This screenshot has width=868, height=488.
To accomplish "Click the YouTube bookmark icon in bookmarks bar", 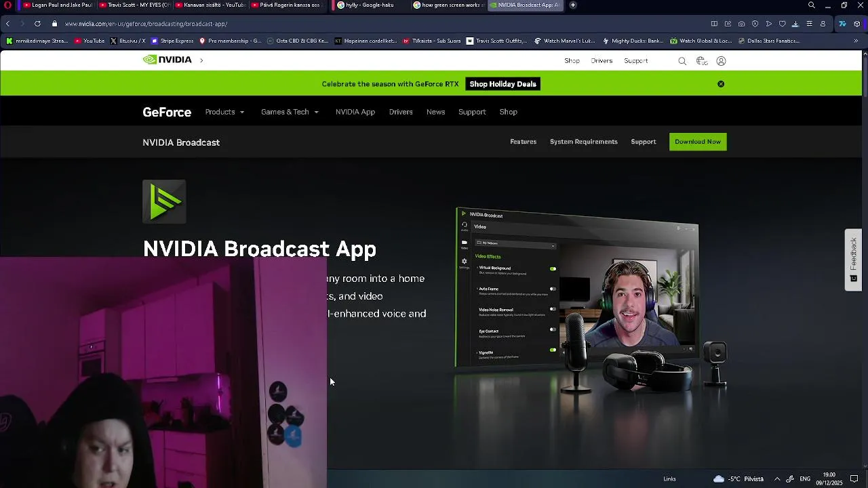I will pos(78,41).
